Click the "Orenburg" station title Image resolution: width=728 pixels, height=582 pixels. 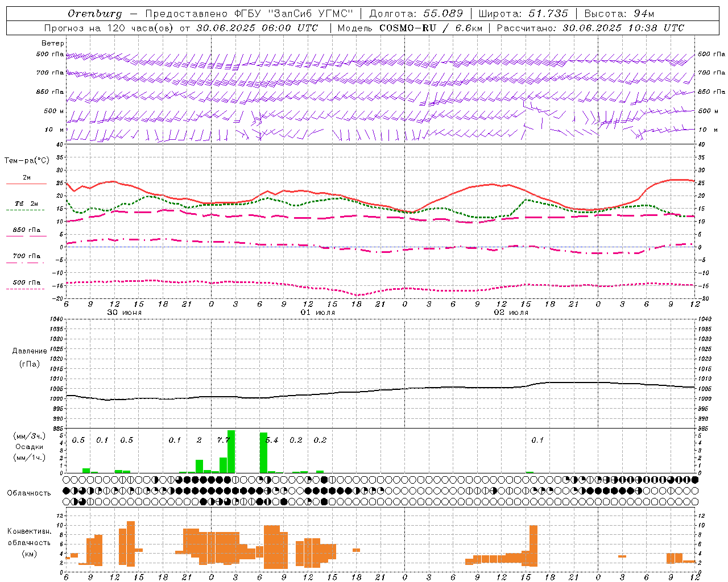pos(94,14)
